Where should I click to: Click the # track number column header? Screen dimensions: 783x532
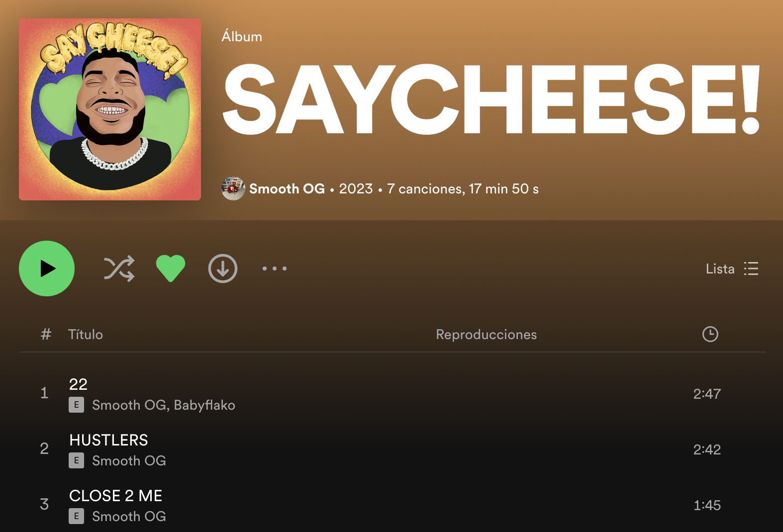click(46, 335)
